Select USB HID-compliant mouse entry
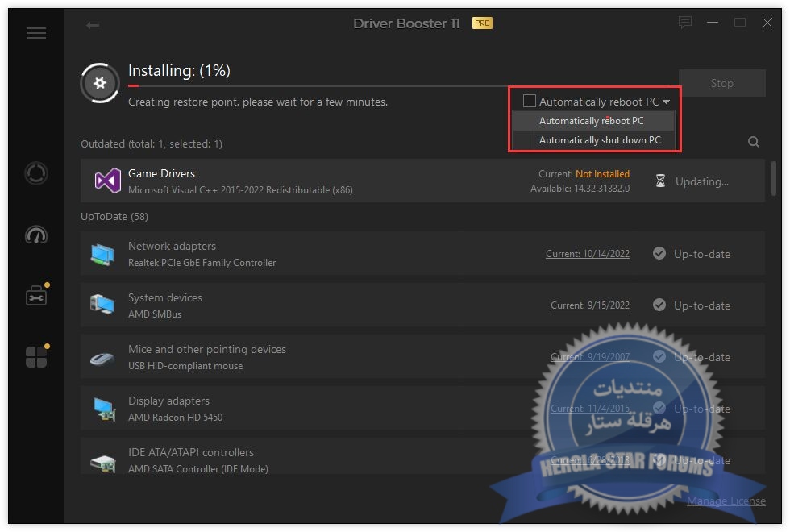The width and height of the screenshot is (790, 532). [185, 366]
